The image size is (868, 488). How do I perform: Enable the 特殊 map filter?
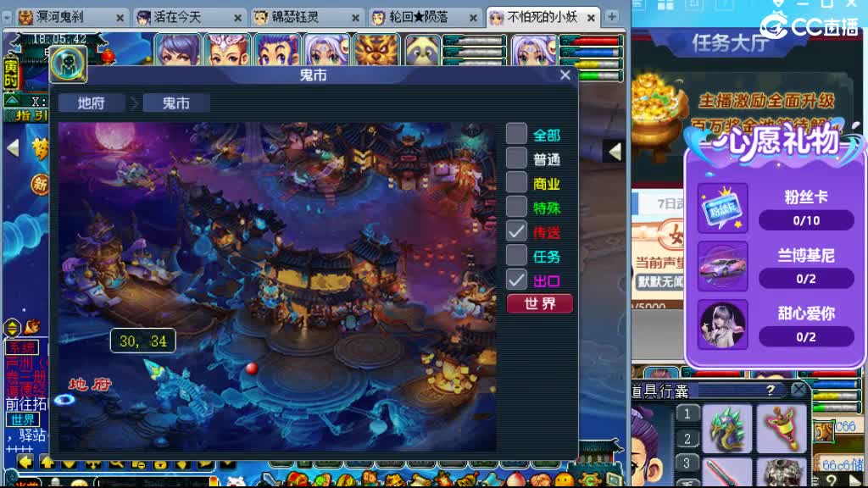click(x=516, y=207)
